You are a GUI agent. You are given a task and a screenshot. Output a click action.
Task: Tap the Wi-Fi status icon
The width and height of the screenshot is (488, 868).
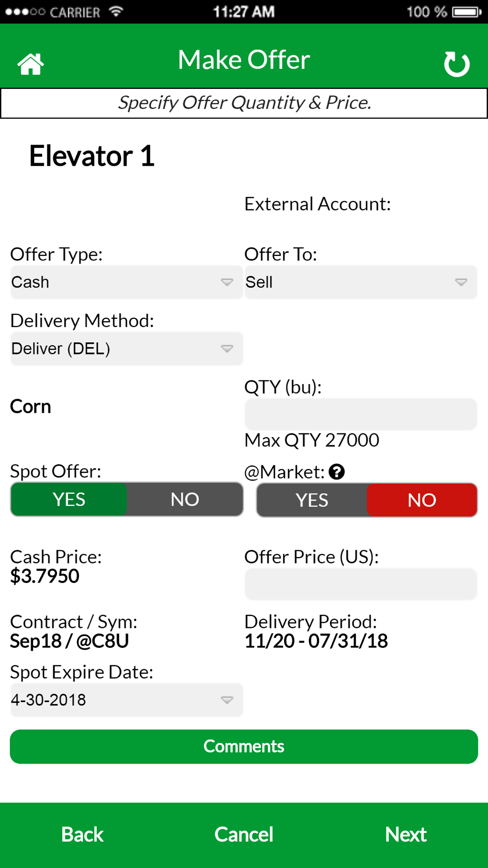pos(116,11)
